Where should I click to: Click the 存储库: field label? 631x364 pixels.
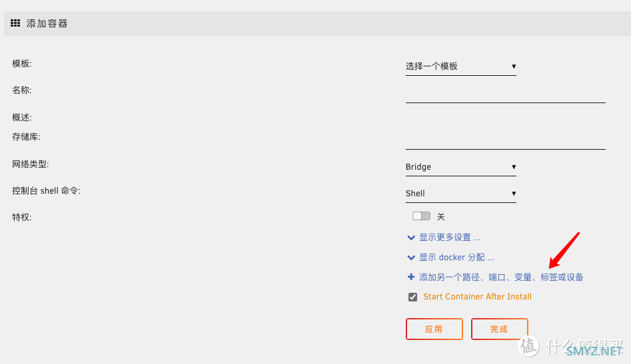pyautogui.click(x=26, y=136)
